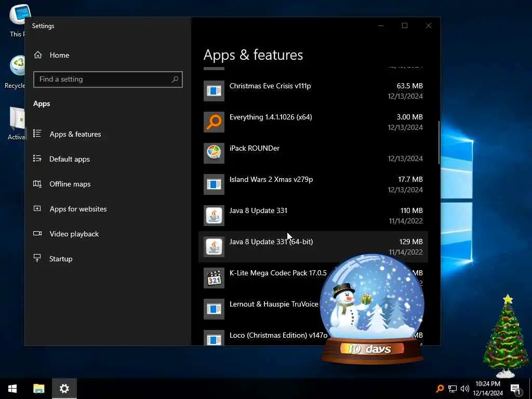The image size is (532, 399).
Task: Click the Java 8 Update 331 (64-bit) icon
Action: click(x=214, y=247)
